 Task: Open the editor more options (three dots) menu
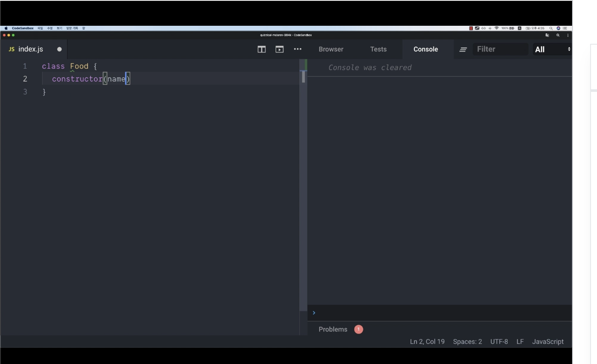click(298, 49)
